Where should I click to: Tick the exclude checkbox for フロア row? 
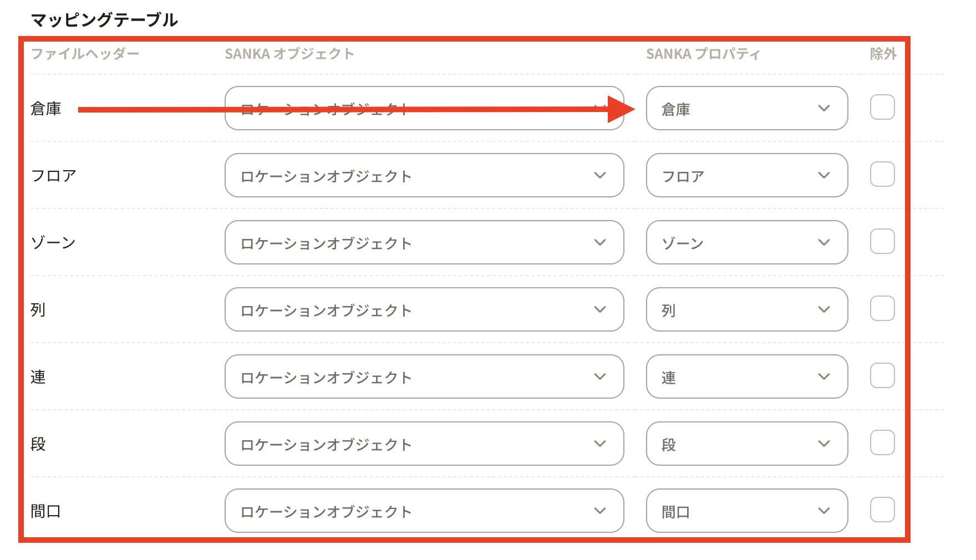[x=882, y=175]
